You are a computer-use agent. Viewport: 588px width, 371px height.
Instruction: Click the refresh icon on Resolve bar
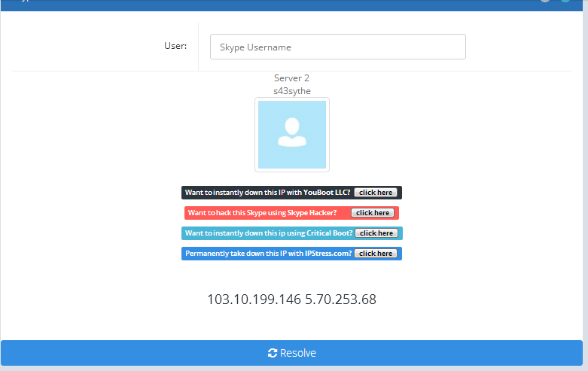coord(273,353)
